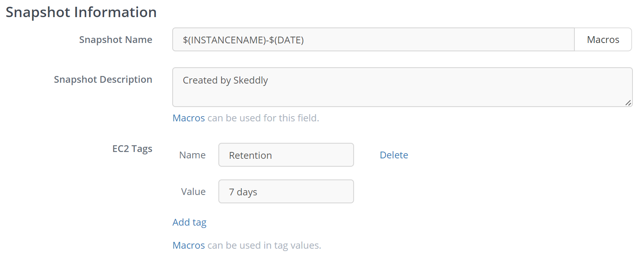This screenshot has height=263, width=644.
Task: Click the Snapshot Description field label
Action: 103,80
